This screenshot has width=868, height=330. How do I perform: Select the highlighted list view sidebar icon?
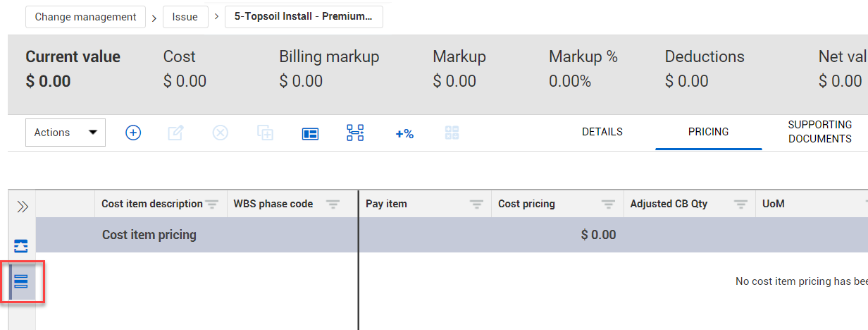pyautogui.click(x=21, y=282)
